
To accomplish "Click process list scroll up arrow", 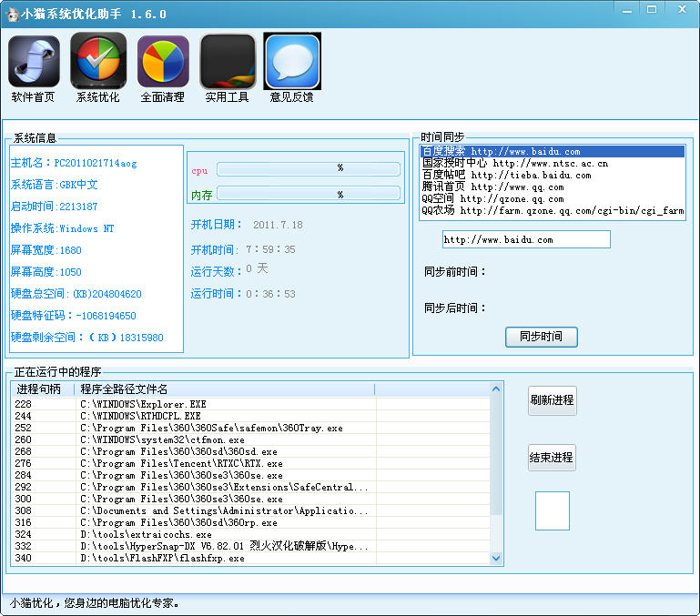I will pyautogui.click(x=496, y=389).
